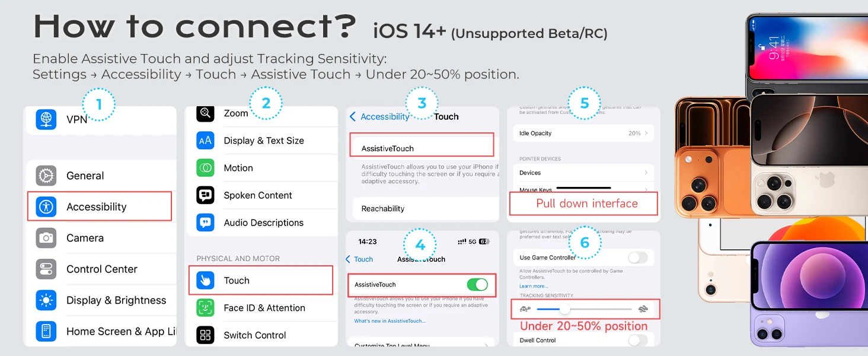This screenshot has width=868, height=356.
Task: Open General via its gear icon
Action: coord(46,176)
